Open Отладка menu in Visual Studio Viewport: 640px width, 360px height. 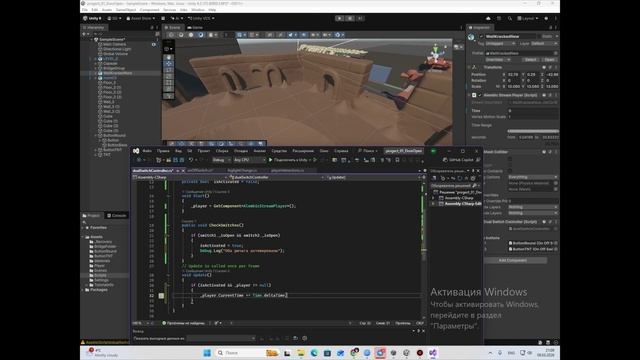pos(241,151)
